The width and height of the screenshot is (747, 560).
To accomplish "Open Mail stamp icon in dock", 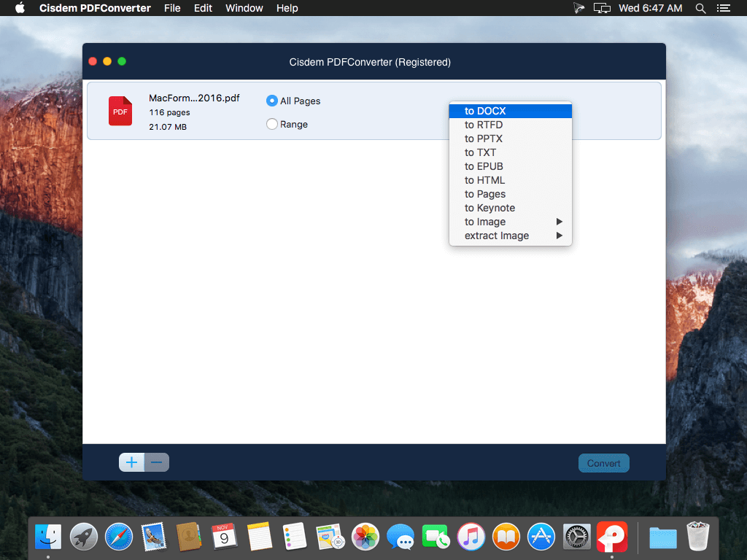I will 154,537.
